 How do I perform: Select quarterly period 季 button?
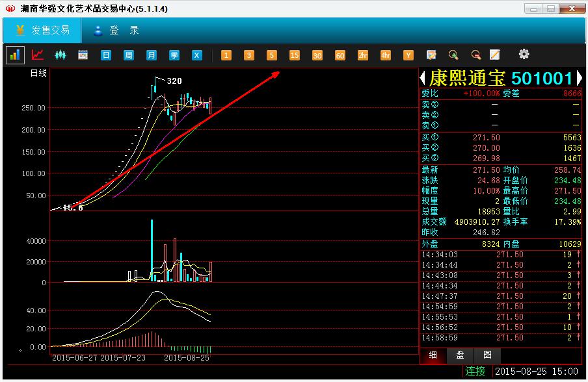pos(174,55)
